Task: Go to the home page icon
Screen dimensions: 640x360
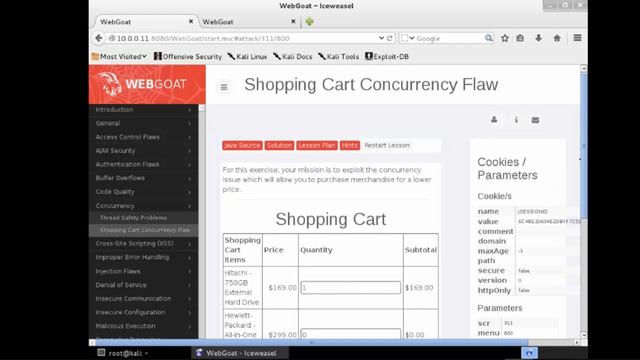Action: pyautogui.click(x=557, y=38)
